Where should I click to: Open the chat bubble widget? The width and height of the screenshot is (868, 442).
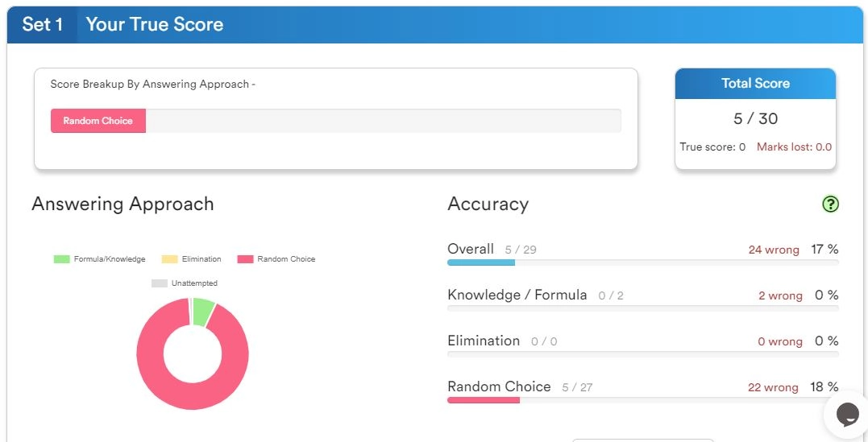click(847, 415)
